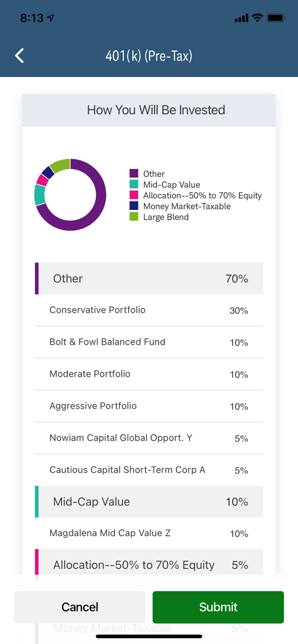Tap the Magdalena Mid Cap Value Z row
The width and height of the screenshot is (298, 644).
149,533
